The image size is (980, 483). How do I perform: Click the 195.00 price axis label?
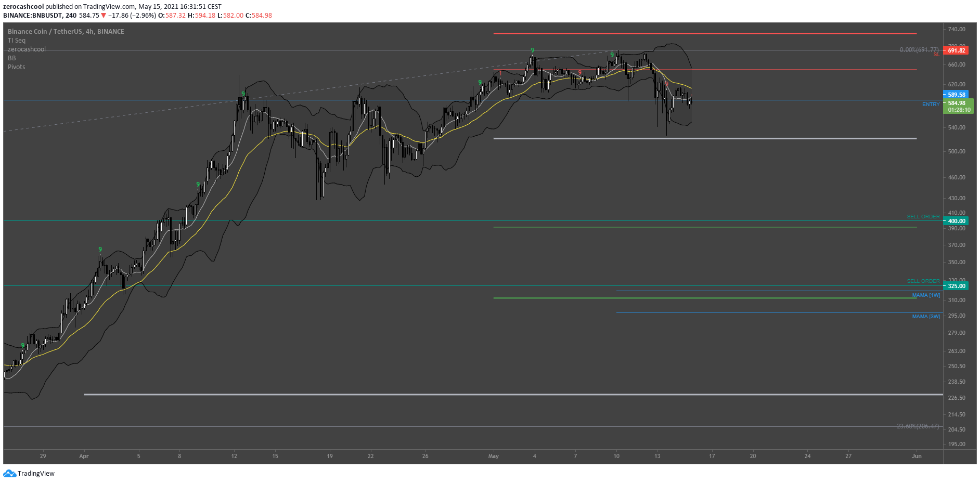(x=957, y=444)
